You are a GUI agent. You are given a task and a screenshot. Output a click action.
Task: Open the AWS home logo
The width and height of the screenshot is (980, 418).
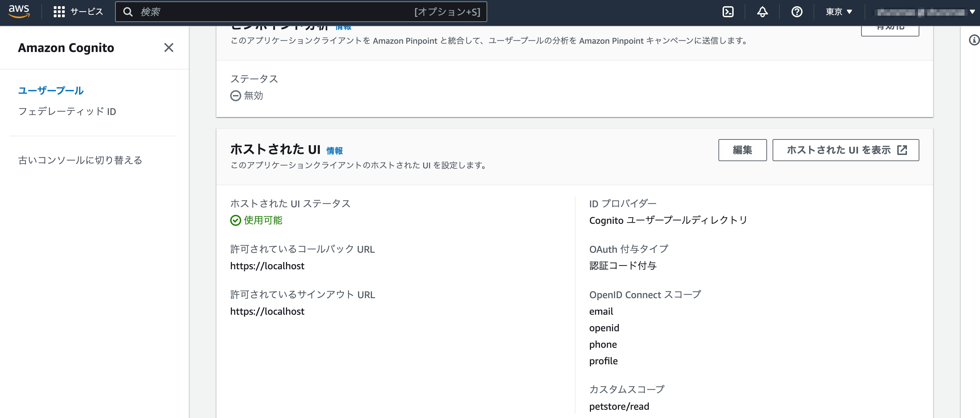pyautogui.click(x=19, y=11)
